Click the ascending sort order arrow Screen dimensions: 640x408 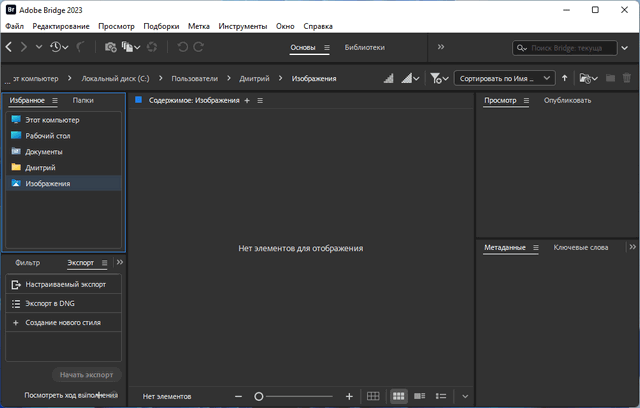click(x=564, y=78)
